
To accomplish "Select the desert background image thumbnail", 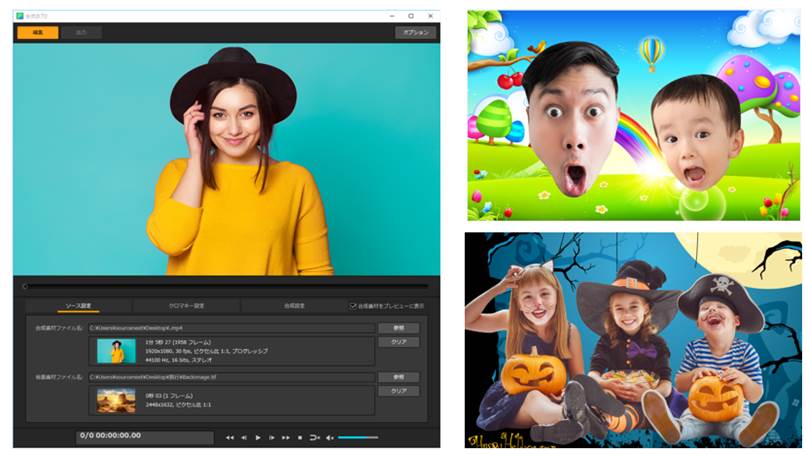I will click(116, 400).
